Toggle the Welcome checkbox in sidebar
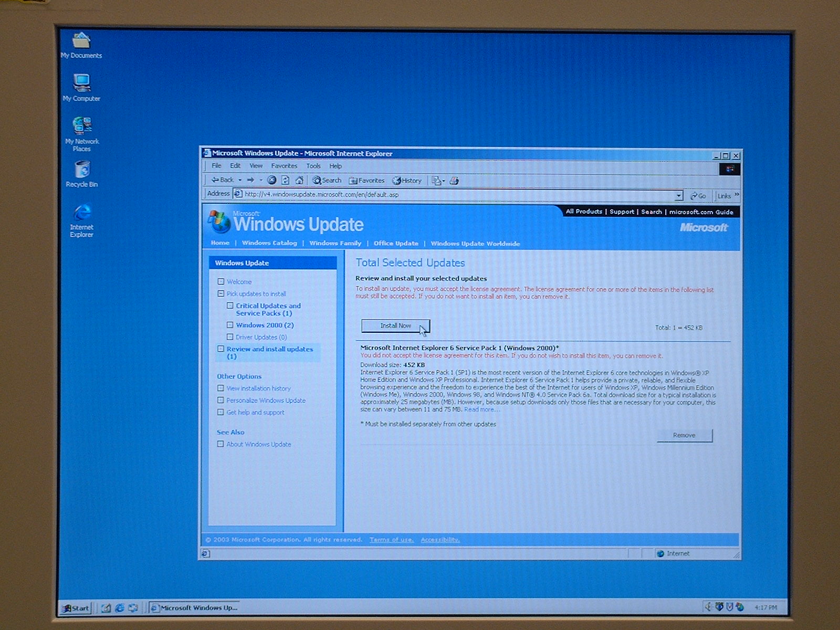840x630 pixels. (x=221, y=282)
